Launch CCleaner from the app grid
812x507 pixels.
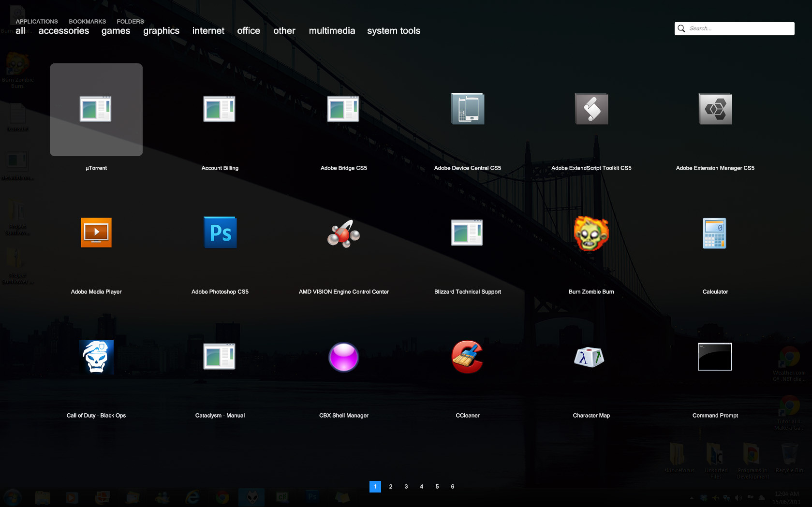[x=468, y=357]
